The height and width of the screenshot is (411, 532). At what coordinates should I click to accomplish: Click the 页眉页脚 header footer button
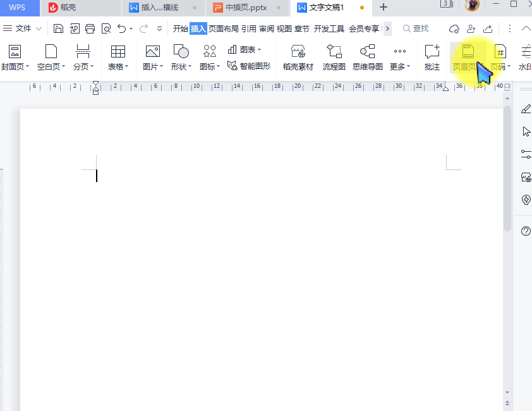click(x=468, y=58)
